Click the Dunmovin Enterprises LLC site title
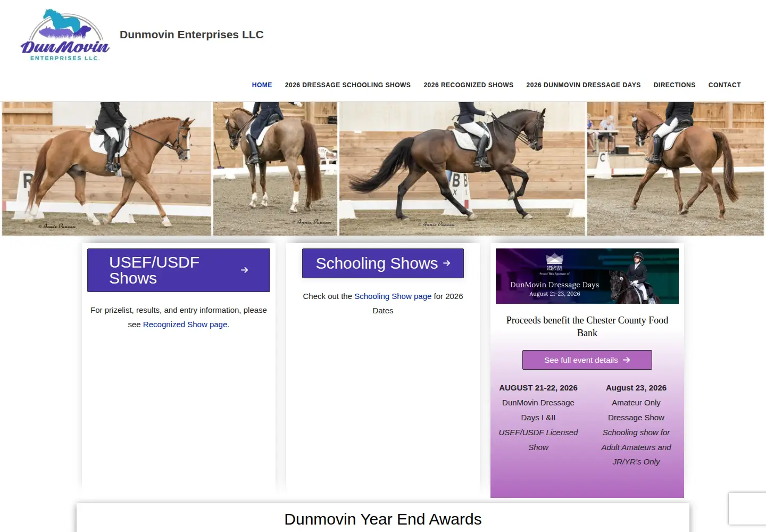 click(x=191, y=35)
